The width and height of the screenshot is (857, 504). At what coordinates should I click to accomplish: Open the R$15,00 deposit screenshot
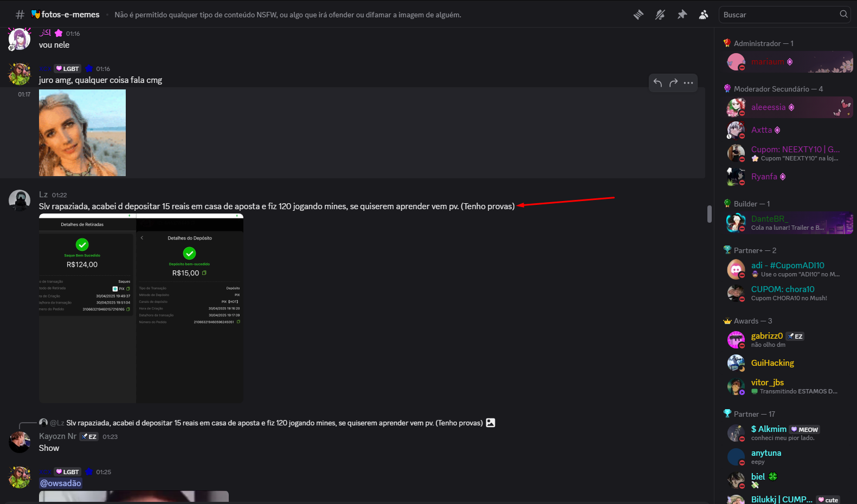point(190,308)
